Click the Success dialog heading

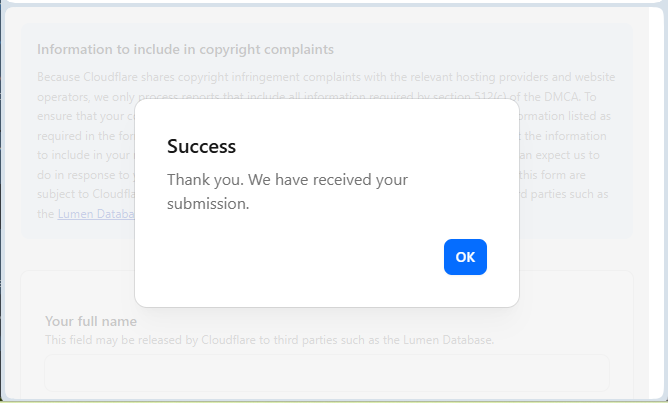[x=202, y=146]
